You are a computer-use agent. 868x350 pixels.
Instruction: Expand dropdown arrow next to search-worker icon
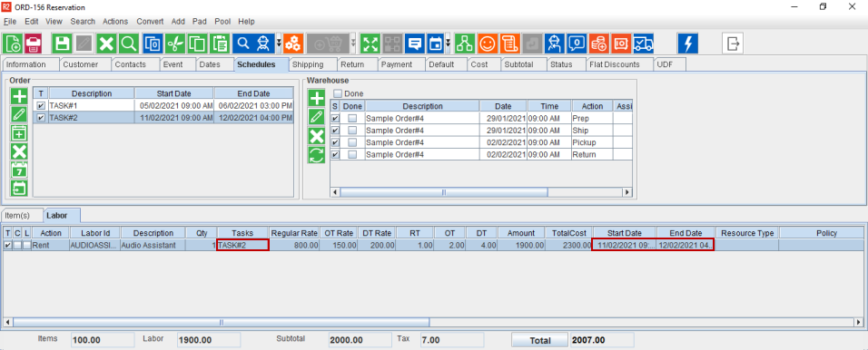pyautogui.click(x=279, y=44)
